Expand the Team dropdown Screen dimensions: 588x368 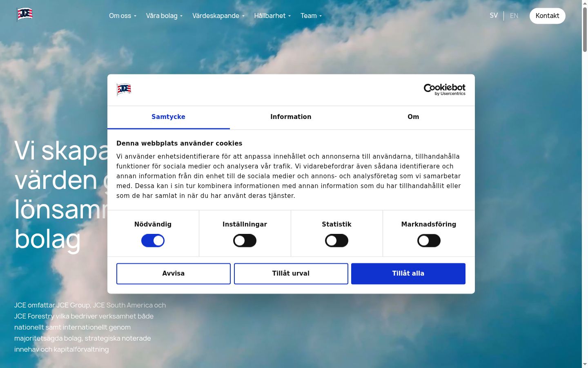[311, 16]
